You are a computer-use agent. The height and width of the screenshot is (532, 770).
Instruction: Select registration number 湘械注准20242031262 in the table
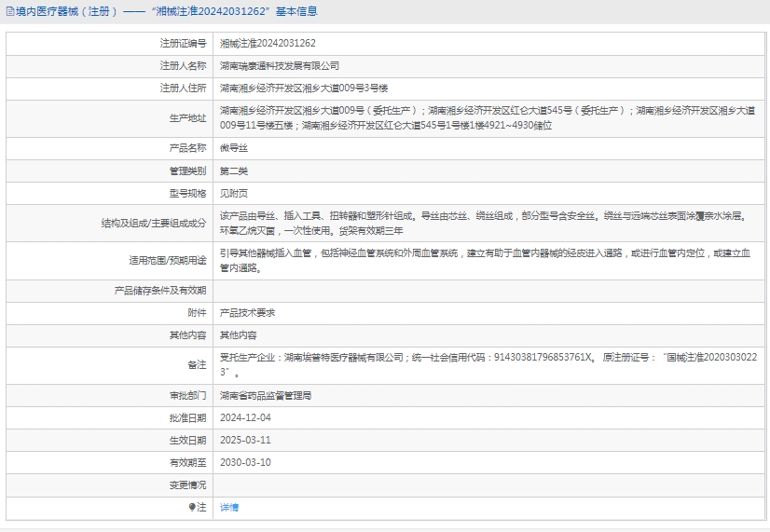tap(268, 43)
